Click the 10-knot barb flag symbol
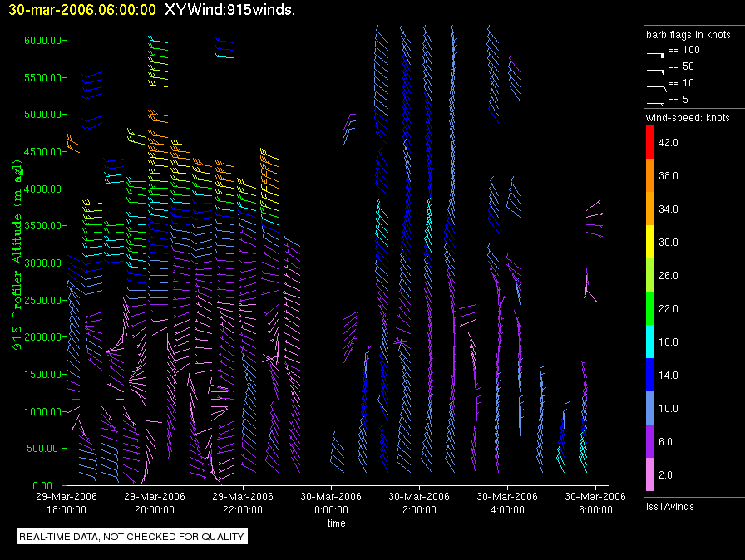The image size is (745, 560). click(x=656, y=85)
